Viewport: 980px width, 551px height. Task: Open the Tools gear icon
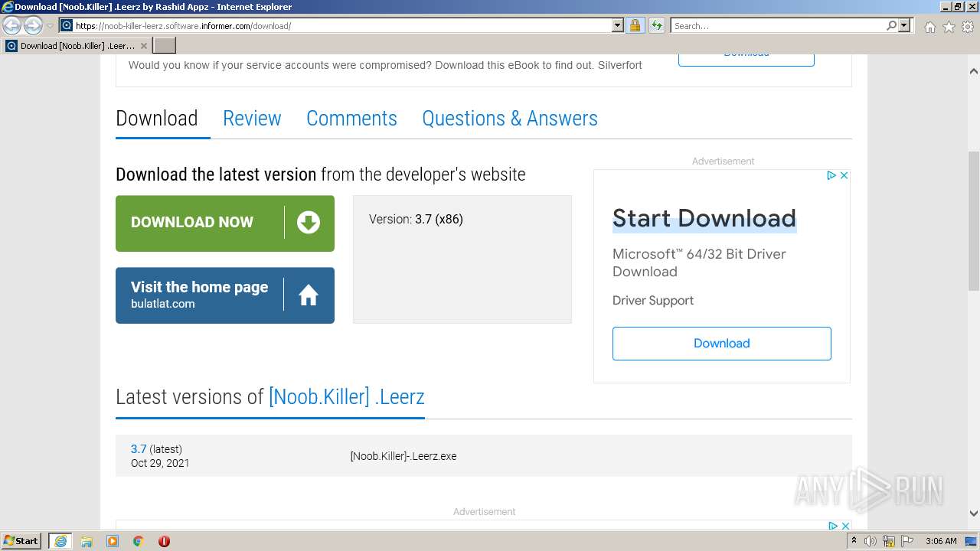967,27
